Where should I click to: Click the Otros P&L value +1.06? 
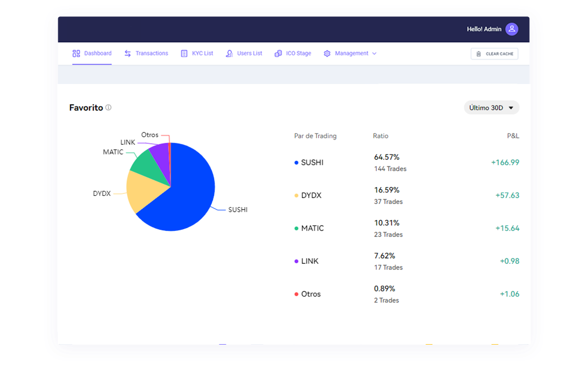(509, 294)
